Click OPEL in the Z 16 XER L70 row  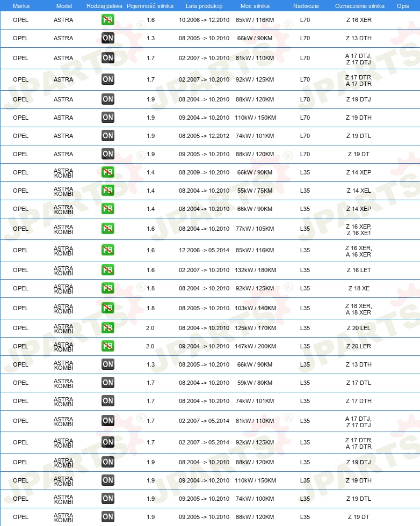(20, 20)
